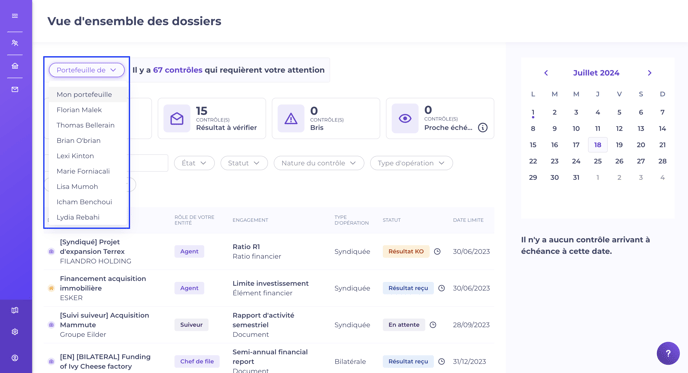Click the clock icon next to En attente
688x373 pixels.
tap(433, 325)
